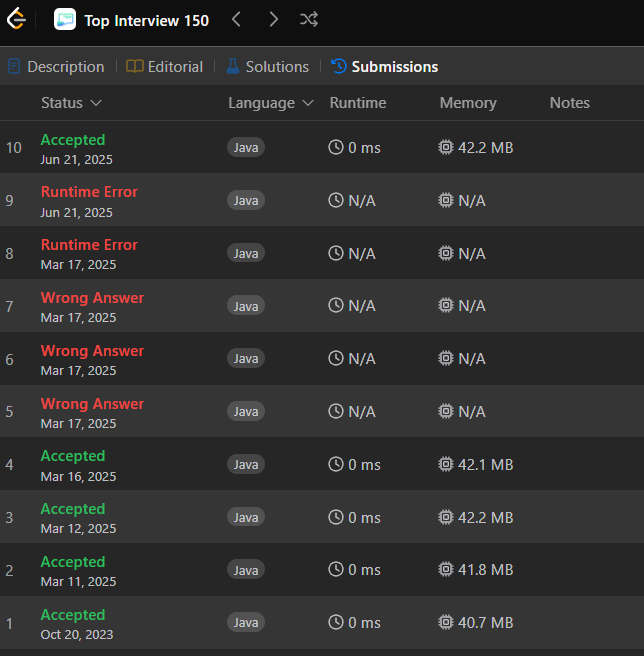The width and height of the screenshot is (644, 656).
Task: Click the Mar 12, 2025 date text
Action: tap(78, 529)
